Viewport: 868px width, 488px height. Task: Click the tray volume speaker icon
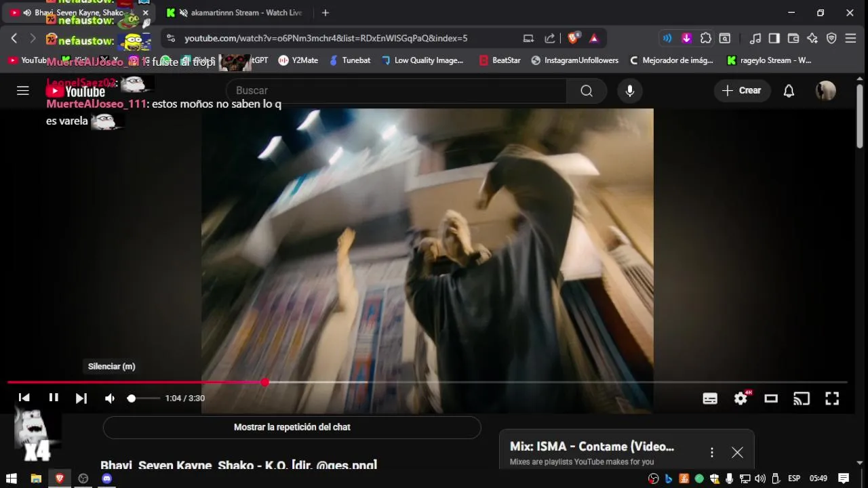(760, 479)
